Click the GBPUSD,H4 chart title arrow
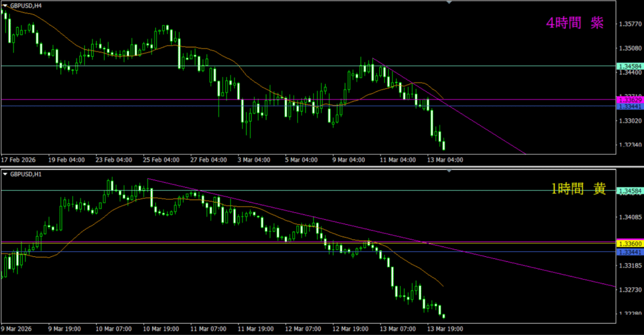 click(5, 4)
